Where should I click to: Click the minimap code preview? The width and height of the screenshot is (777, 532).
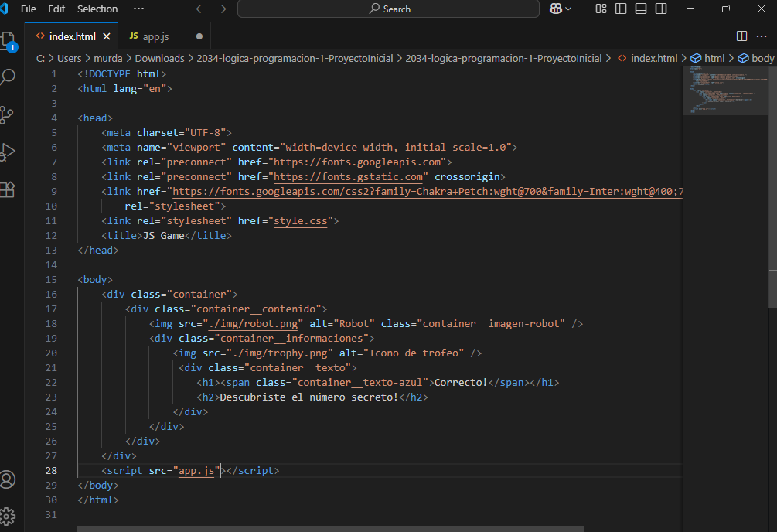coord(725,90)
